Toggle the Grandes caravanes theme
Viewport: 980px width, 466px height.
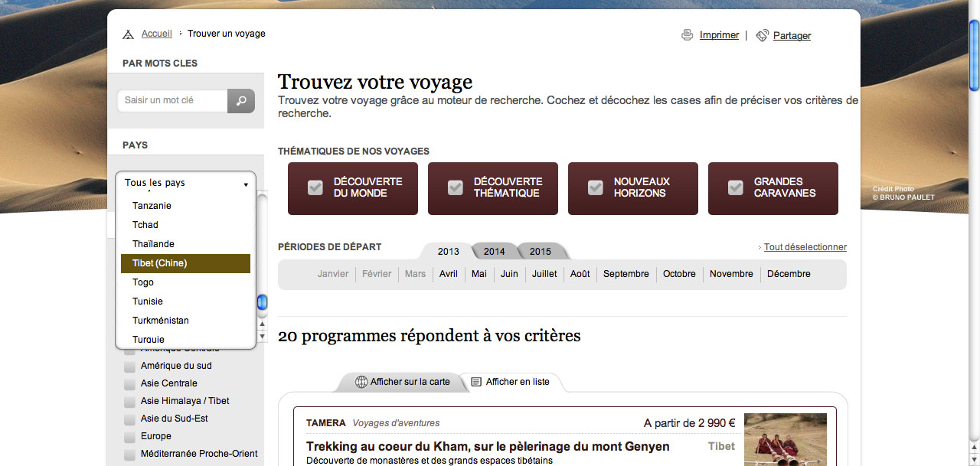(773, 188)
